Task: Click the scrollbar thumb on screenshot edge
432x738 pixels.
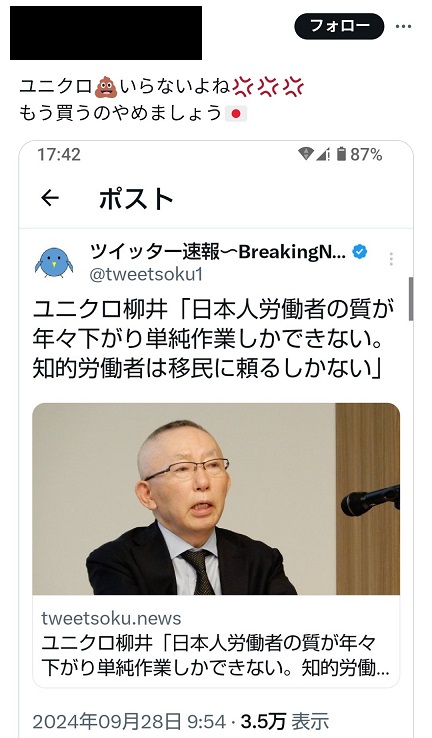Action: click(411, 299)
